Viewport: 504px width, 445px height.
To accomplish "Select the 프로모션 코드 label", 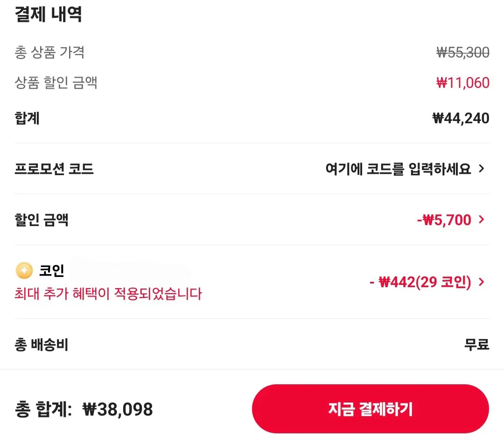I will (54, 169).
